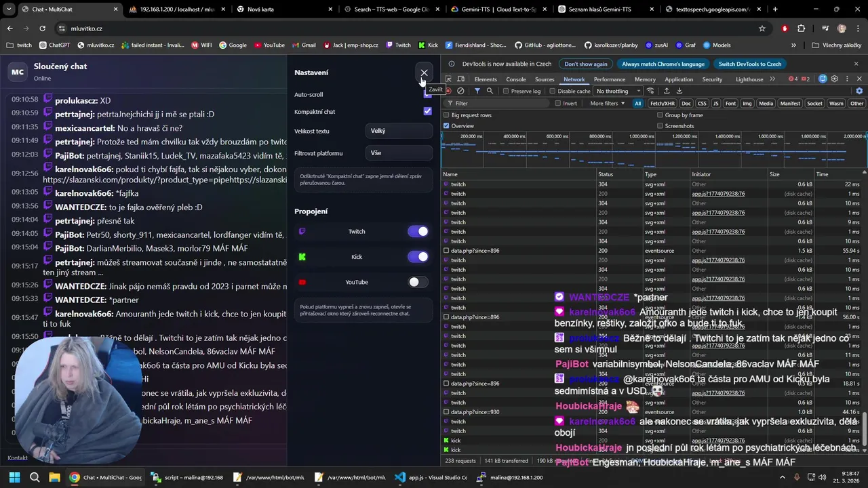The image size is (868, 488).
Task: Toggle the Kompaktní chat checkbox
Action: (427, 111)
